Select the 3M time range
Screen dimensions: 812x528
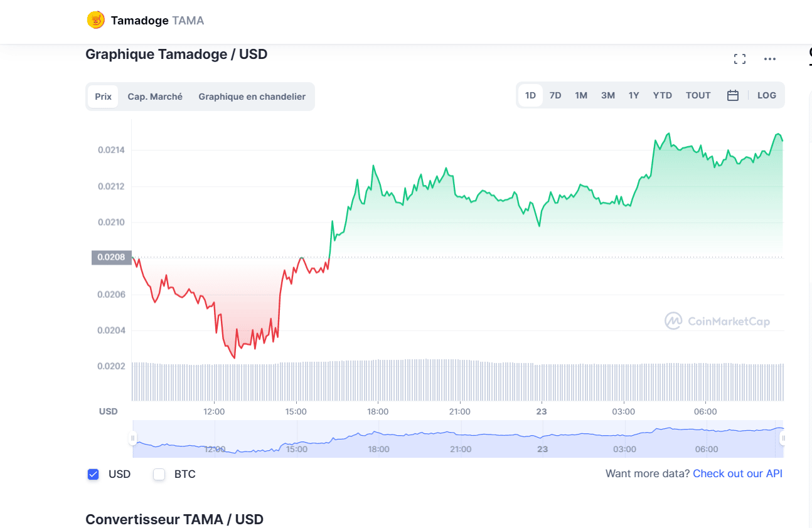(x=608, y=95)
